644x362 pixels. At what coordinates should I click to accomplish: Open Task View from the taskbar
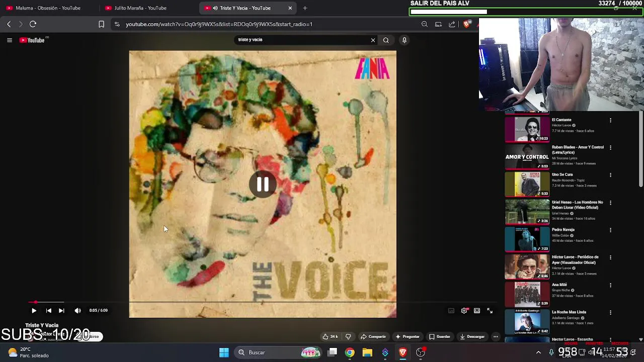point(333,352)
